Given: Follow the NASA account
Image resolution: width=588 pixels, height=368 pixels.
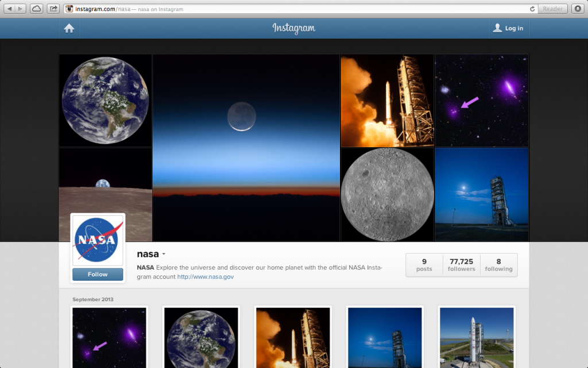Looking at the screenshot, I should [97, 274].
